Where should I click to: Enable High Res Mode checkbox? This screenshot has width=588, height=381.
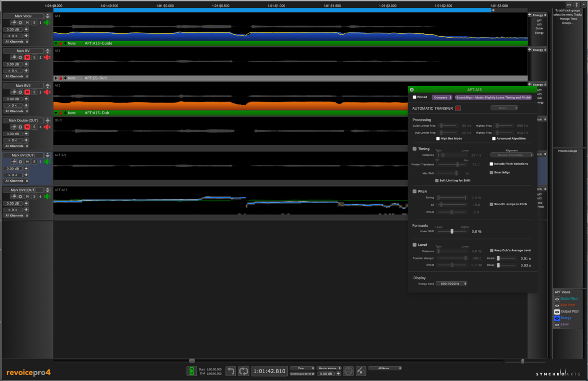(438, 139)
